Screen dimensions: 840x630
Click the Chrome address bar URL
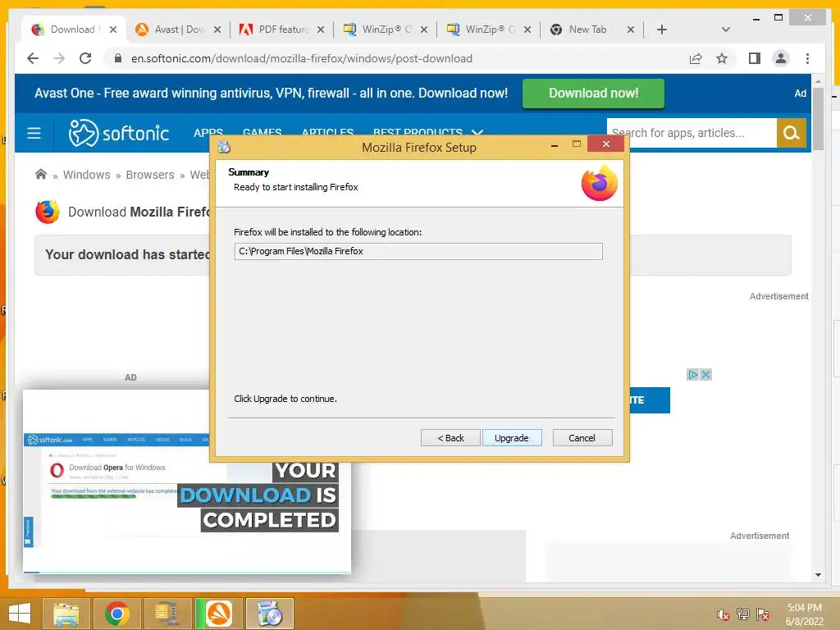(x=302, y=58)
